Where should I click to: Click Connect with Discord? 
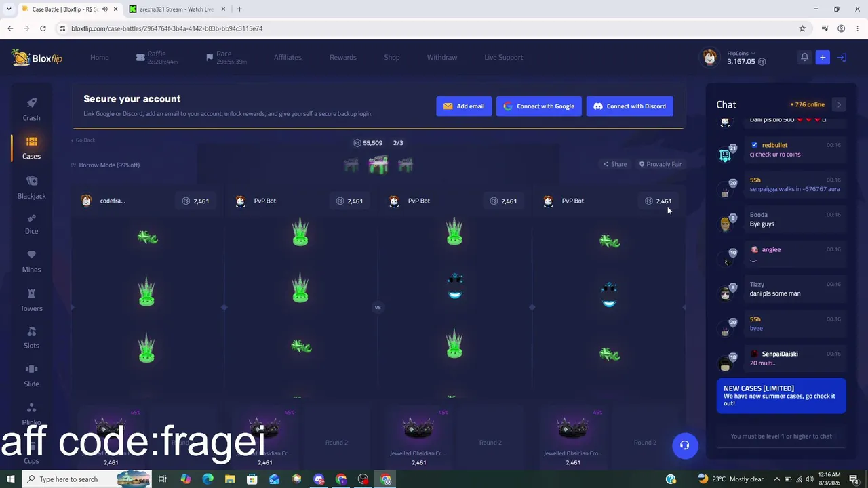[x=630, y=106]
